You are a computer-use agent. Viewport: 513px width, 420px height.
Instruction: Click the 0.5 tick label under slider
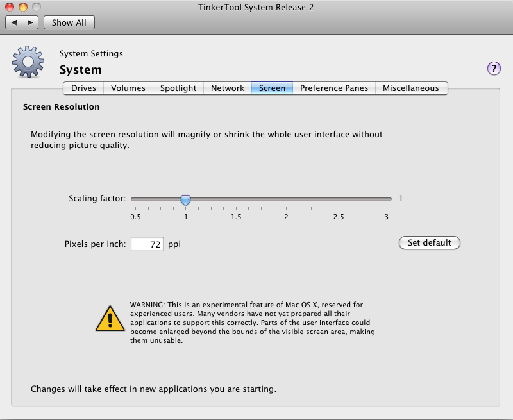click(x=135, y=217)
